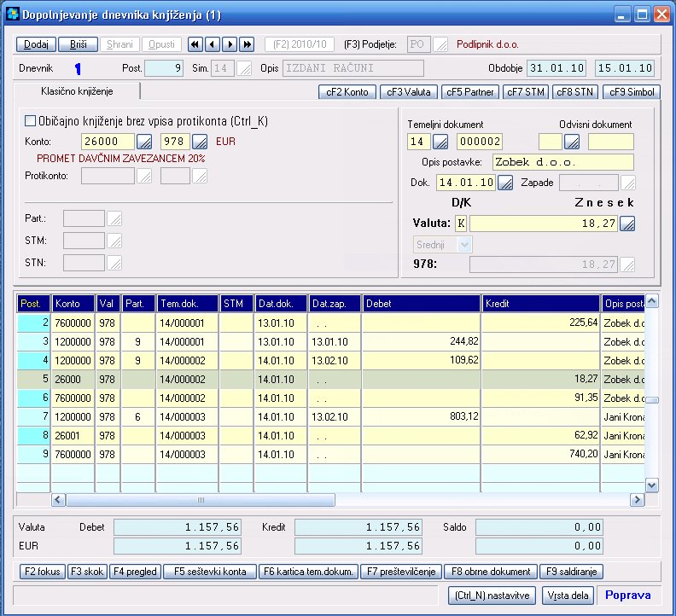Image resolution: width=676 pixels, height=616 pixels.
Task: Select the cF5 Partner tab button
Action: pyautogui.click(x=469, y=91)
